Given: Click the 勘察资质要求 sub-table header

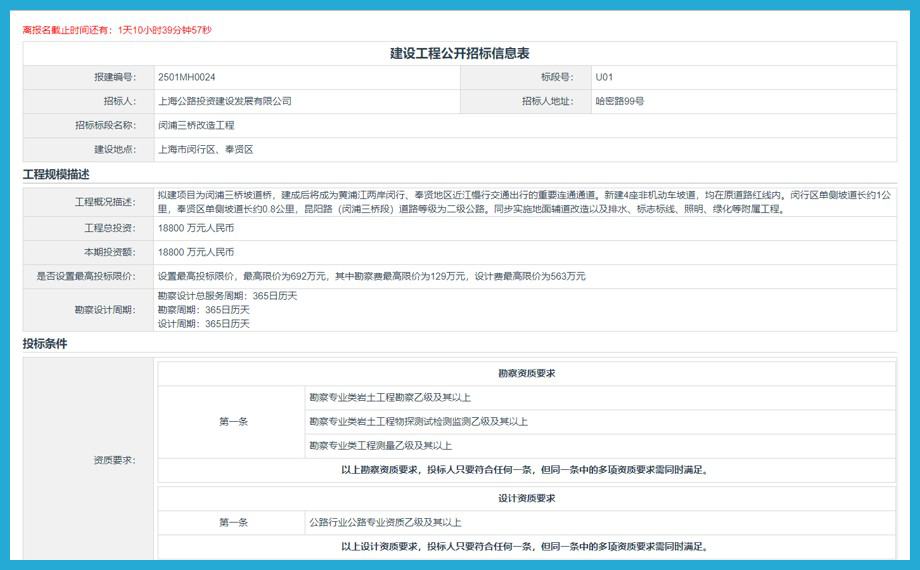Looking at the screenshot, I should (526, 373).
